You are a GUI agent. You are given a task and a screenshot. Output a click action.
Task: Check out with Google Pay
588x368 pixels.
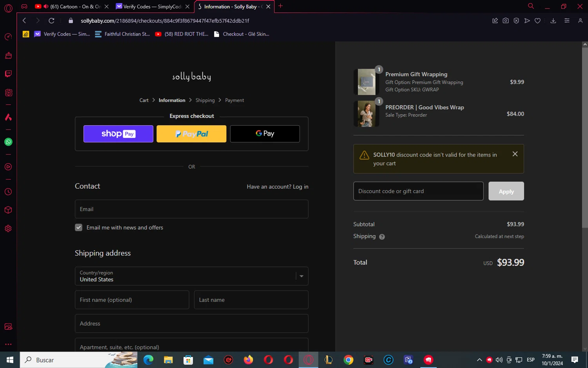265,134
